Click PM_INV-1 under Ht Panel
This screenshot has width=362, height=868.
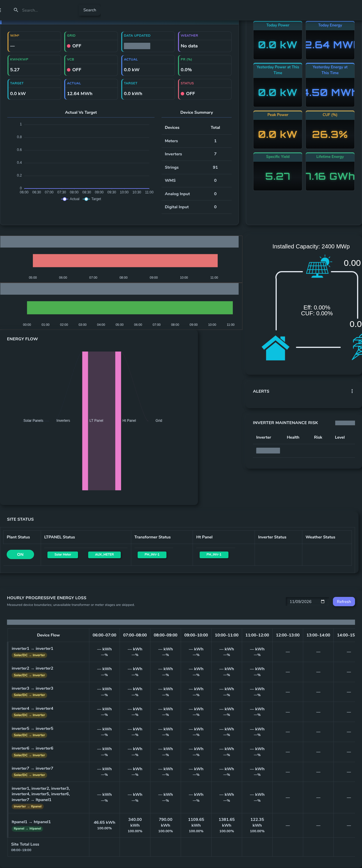[214, 554]
